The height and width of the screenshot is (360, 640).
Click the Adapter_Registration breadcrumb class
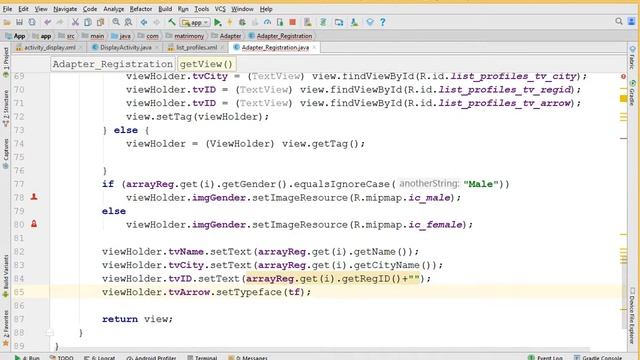(280, 36)
